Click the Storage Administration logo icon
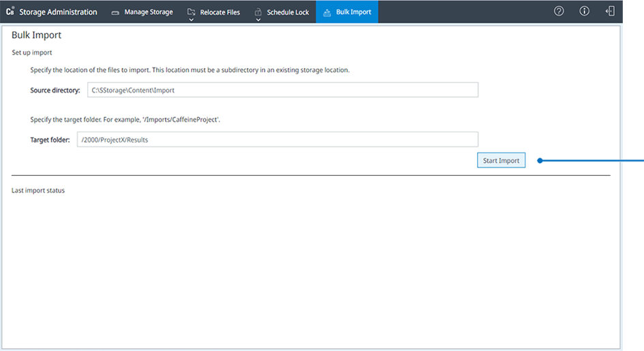The width and height of the screenshot is (644, 351). pyautogui.click(x=10, y=12)
